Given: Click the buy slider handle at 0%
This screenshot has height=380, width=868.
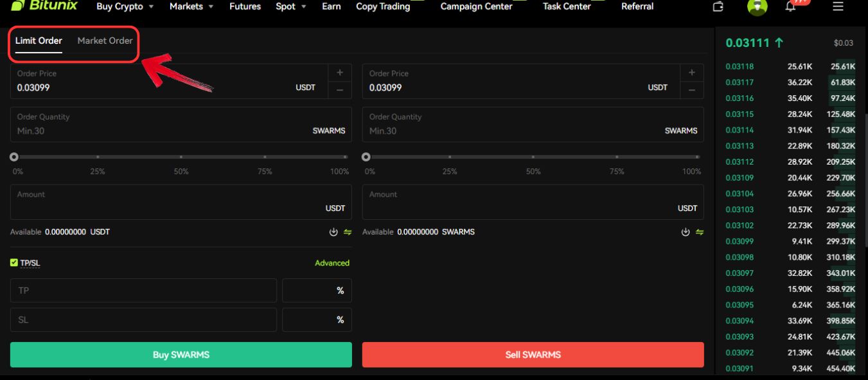Looking at the screenshot, I should point(14,157).
